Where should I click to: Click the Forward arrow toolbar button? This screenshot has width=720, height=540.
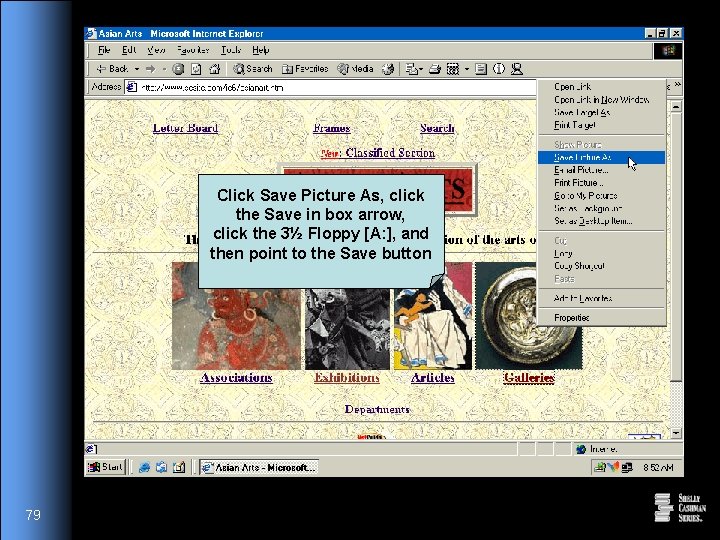[150, 69]
